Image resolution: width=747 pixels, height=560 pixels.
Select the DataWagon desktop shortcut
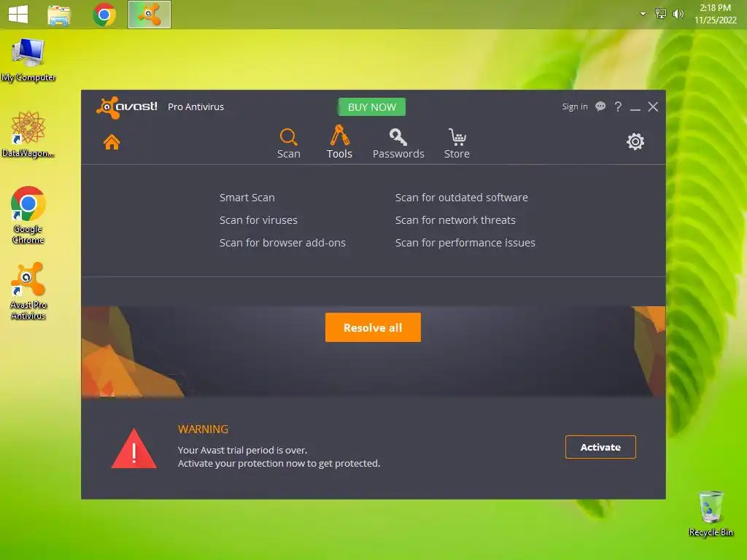[x=28, y=135]
